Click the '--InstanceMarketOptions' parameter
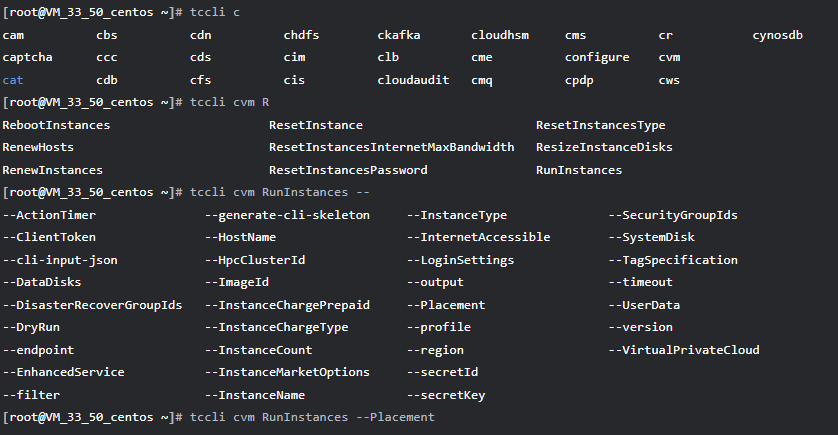 pyautogui.click(x=287, y=372)
